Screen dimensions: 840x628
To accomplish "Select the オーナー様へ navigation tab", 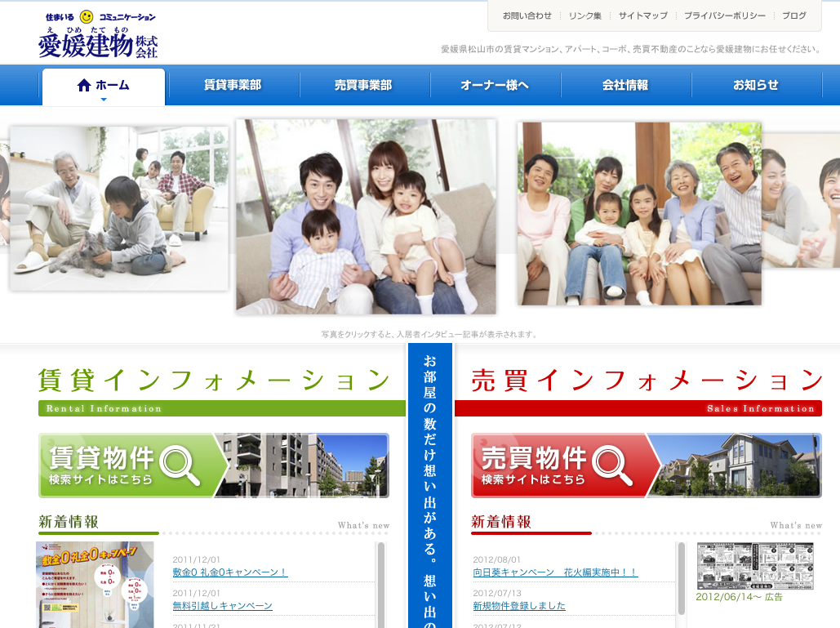I will pyautogui.click(x=495, y=85).
